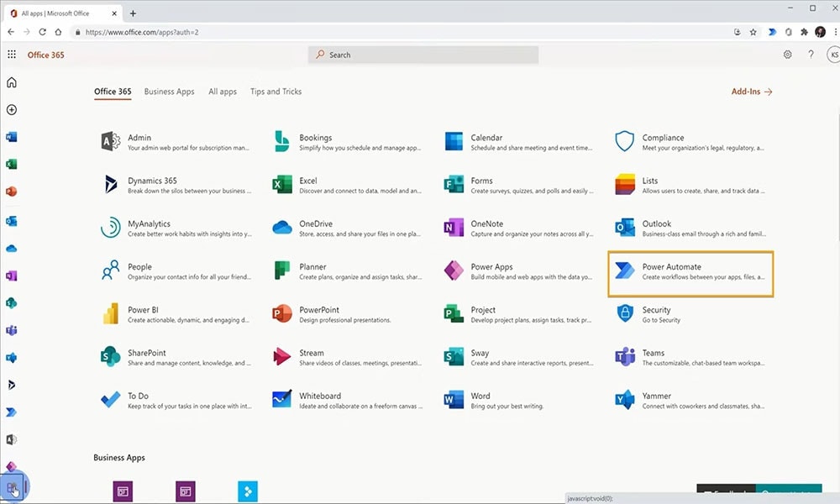Open Settings gear in Office header
This screenshot has width=840, height=504.
click(x=788, y=55)
